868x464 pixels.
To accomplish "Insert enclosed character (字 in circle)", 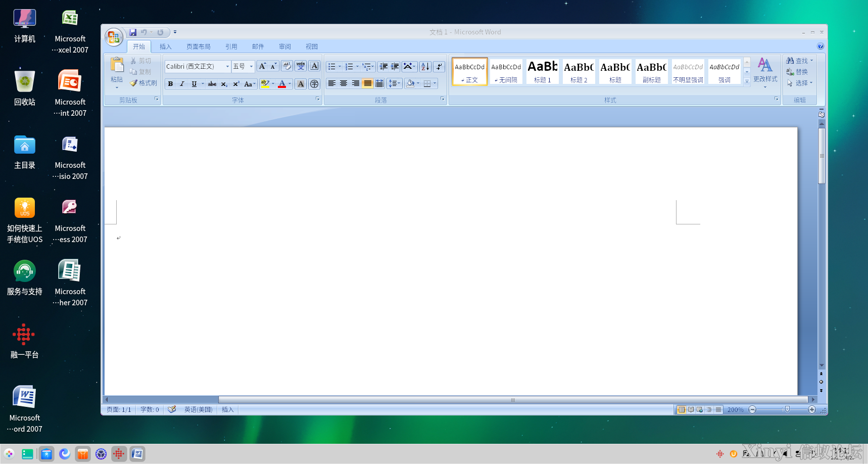I will pyautogui.click(x=314, y=84).
